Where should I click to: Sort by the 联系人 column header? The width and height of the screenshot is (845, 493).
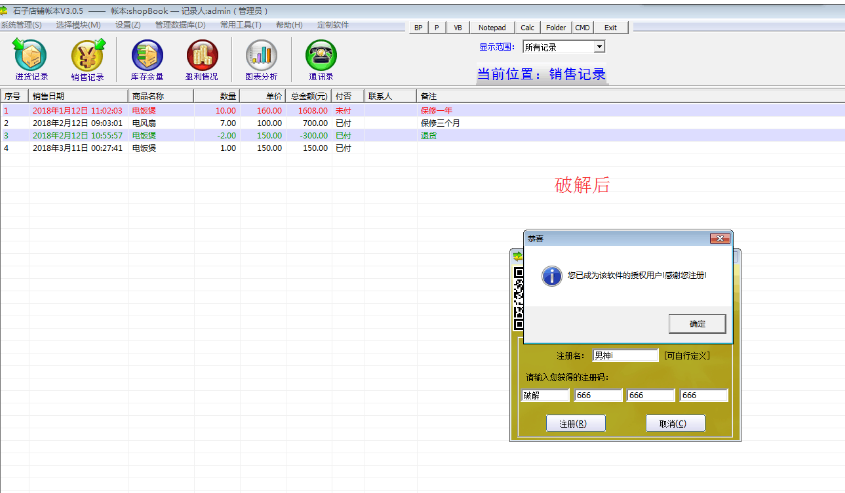coord(390,96)
